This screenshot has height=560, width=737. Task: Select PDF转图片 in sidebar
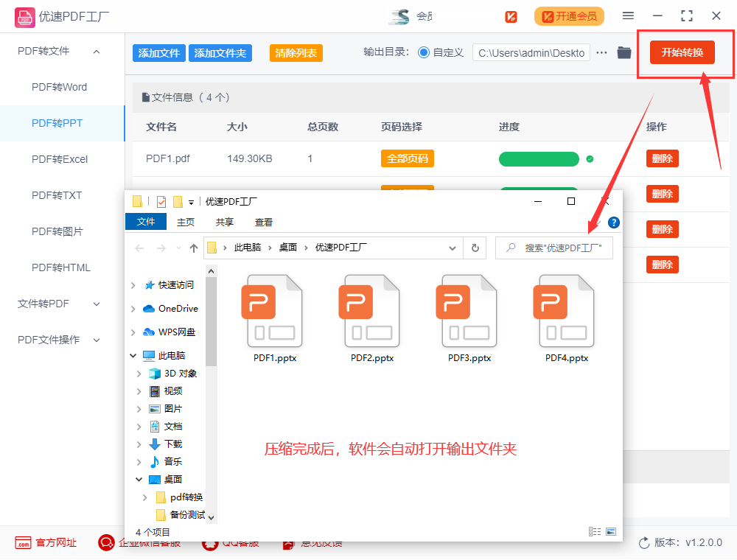tap(57, 231)
